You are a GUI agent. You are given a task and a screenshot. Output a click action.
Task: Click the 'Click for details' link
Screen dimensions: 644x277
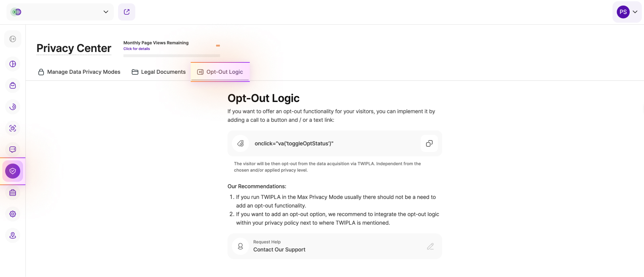tap(136, 49)
